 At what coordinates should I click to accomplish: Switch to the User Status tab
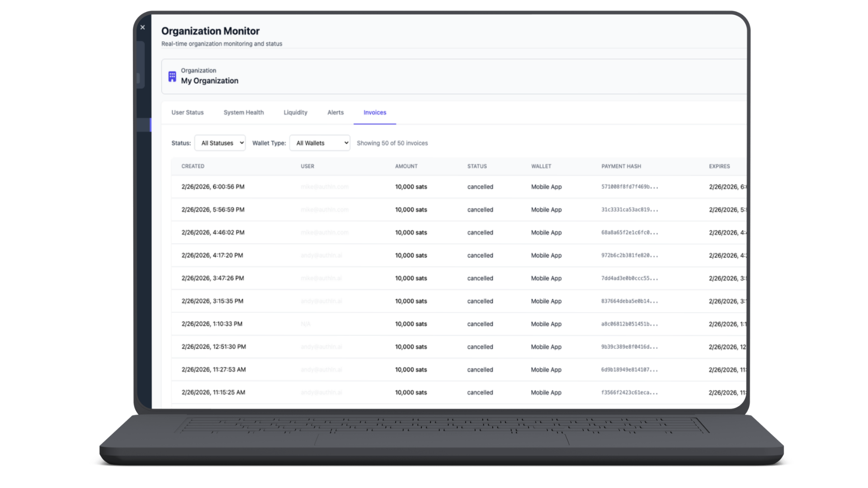point(187,113)
